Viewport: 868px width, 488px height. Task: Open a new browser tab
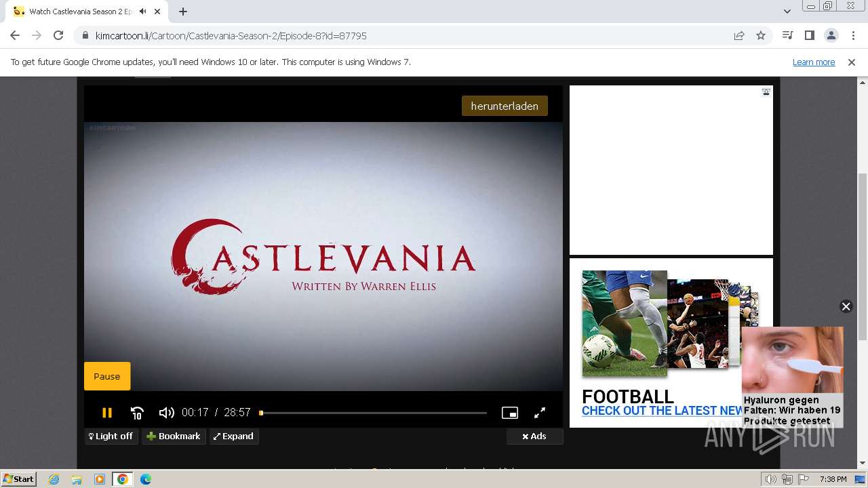pos(183,12)
